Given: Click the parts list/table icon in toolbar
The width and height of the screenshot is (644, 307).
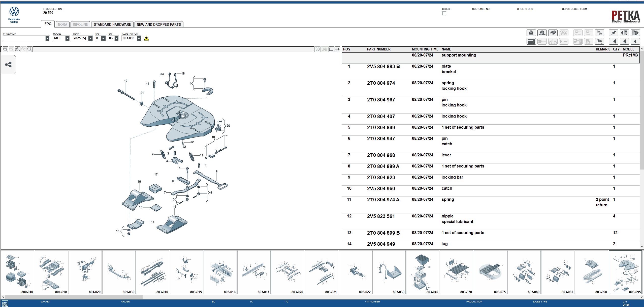Looking at the screenshot, I should point(531,41).
